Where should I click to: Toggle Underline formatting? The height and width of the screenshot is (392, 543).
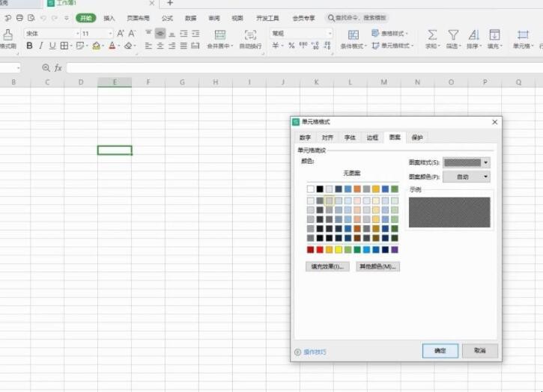tap(52, 46)
